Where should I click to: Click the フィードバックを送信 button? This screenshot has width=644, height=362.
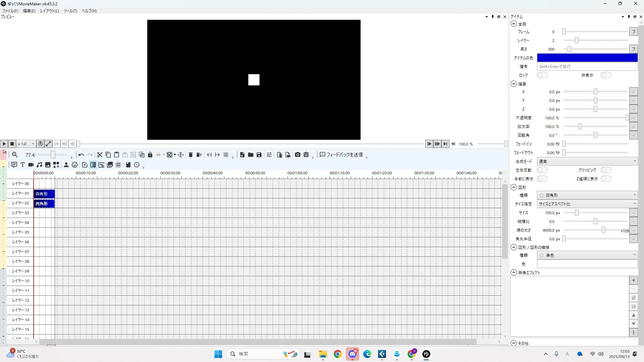click(x=341, y=155)
